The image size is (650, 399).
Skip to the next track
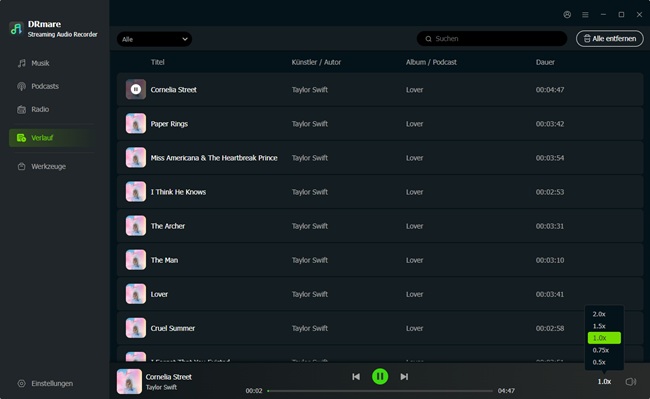tap(404, 377)
